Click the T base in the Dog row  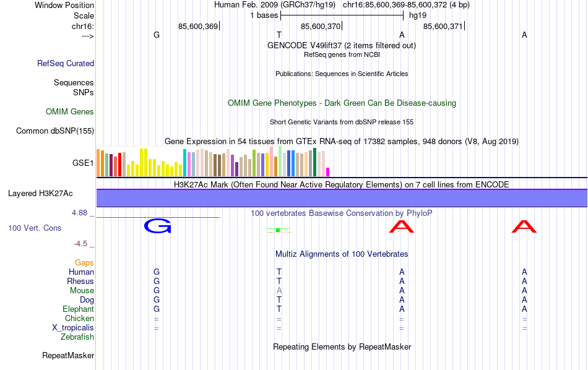279,300
